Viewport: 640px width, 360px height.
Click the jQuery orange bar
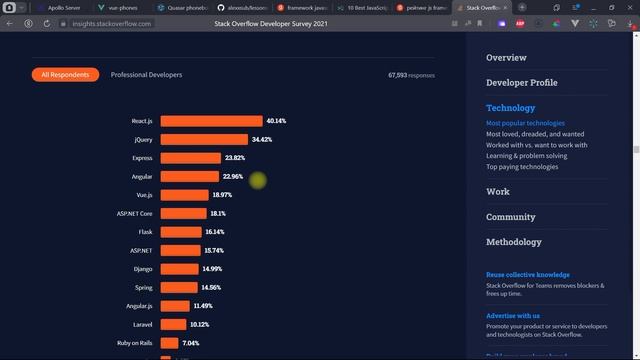tap(204, 140)
